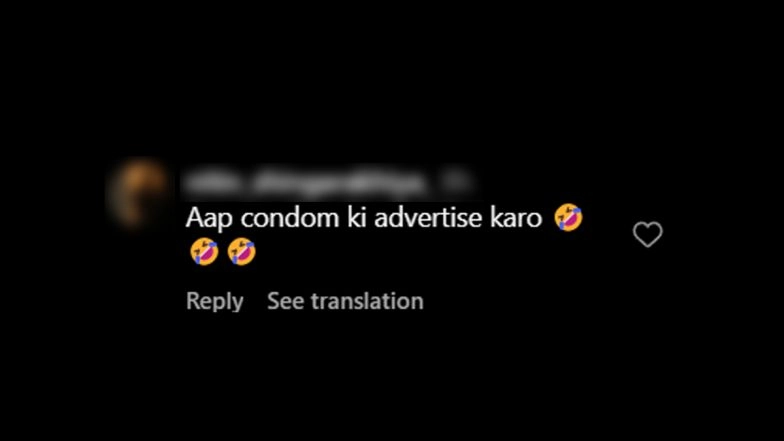Click the blurred timestamp next to the username
784x441 pixels.
[x=456, y=182]
